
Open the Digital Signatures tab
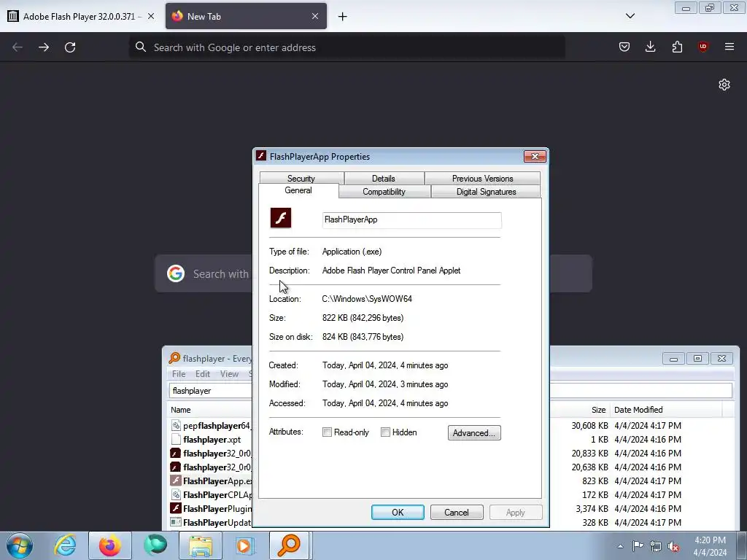coord(486,192)
